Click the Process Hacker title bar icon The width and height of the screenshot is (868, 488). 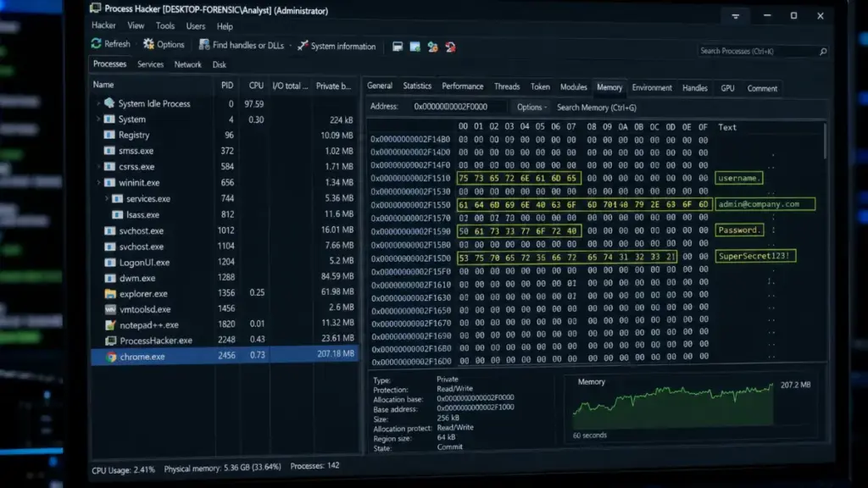95,8
